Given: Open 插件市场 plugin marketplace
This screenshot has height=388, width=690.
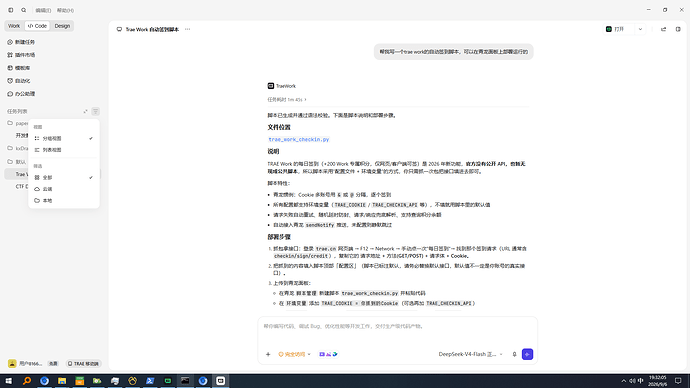Looking at the screenshot, I should click(21, 55).
